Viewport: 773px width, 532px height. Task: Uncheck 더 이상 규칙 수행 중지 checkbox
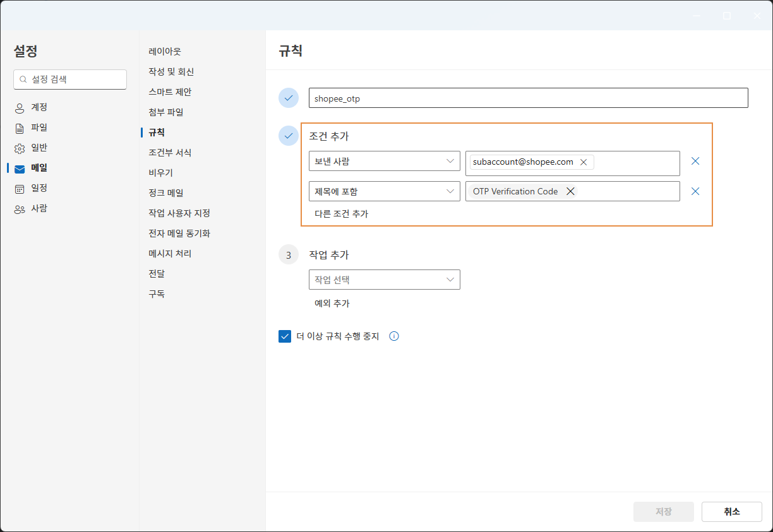pos(285,336)
